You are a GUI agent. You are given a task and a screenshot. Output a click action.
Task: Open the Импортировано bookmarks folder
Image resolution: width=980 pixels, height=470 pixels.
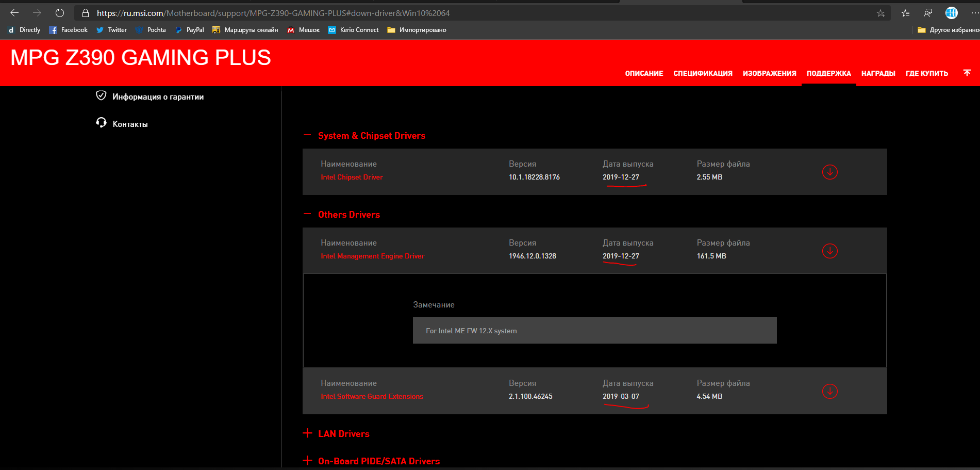pos(417,30)
